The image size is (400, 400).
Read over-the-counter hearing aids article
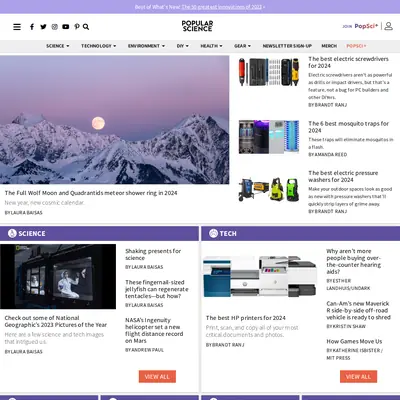[x=353, y=261]
